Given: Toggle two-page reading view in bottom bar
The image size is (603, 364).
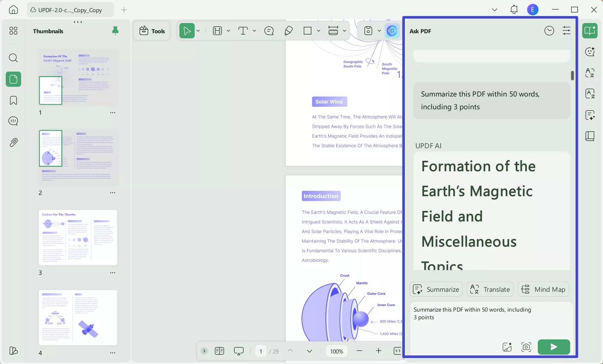Looking at the screenshot, I should (219, 351).
